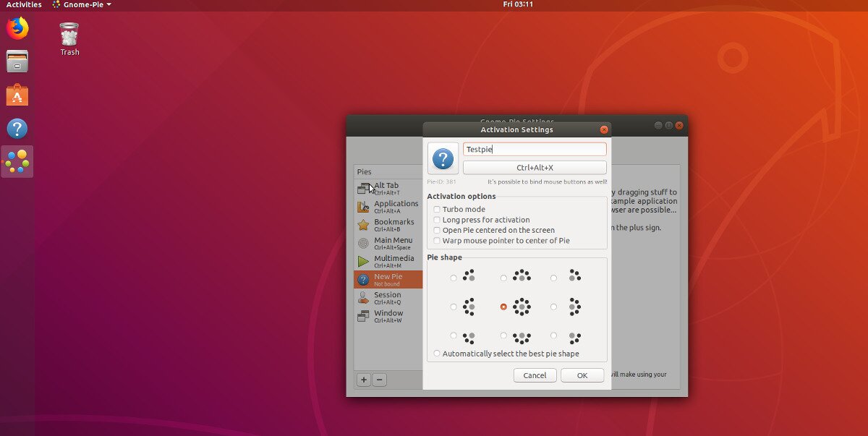Launch Ubuntu Software from the dock
Screen dimensions: 868x436
(x=17, y=95)
